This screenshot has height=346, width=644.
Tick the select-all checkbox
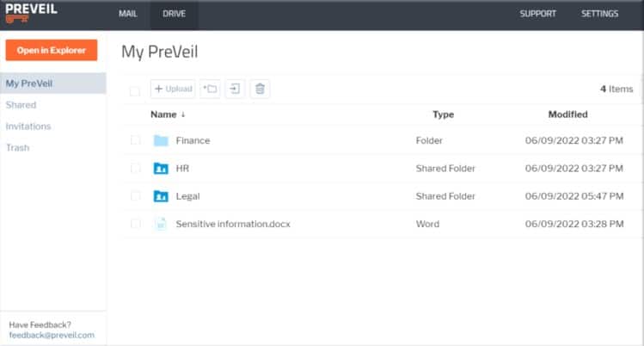tap(134, 91)
